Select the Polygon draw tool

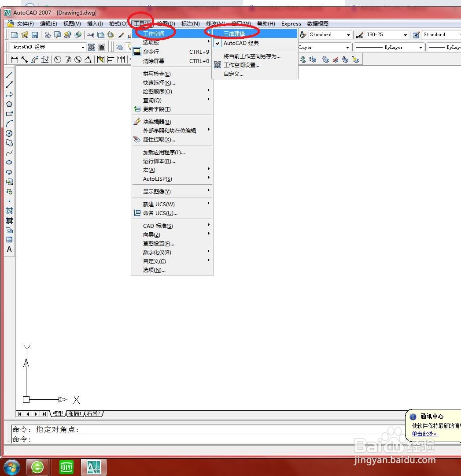(9, 104)
